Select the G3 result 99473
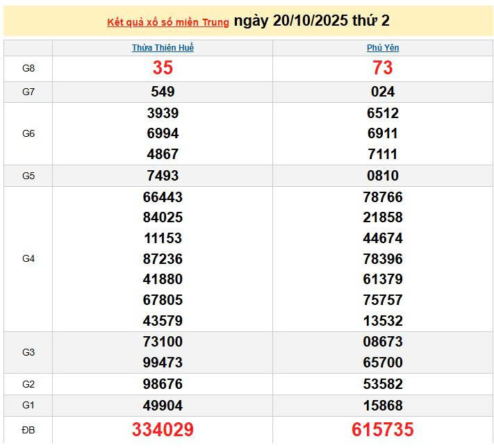This screenshot has height=448, width=494. [163, 363]
